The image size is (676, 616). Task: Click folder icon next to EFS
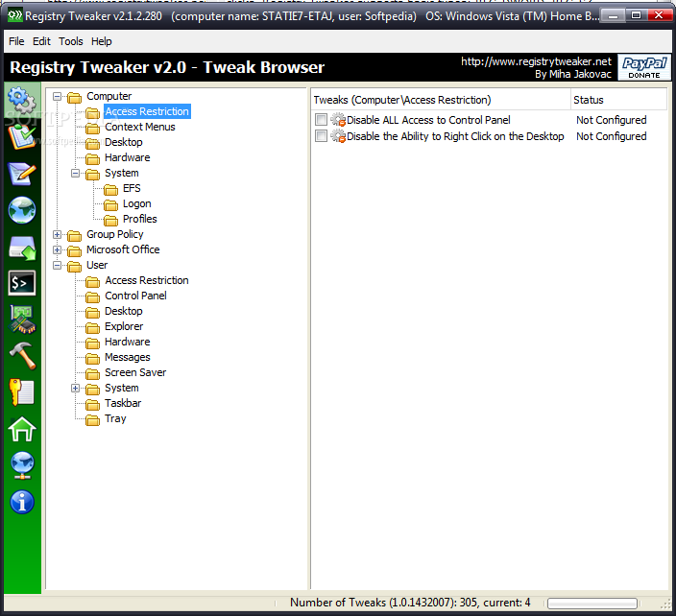point(110,190)
